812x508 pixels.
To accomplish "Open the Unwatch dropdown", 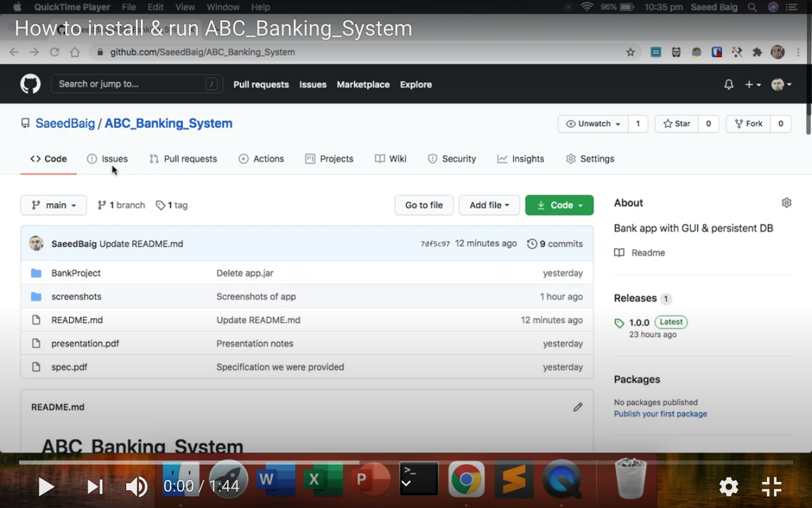I will 593,124.
